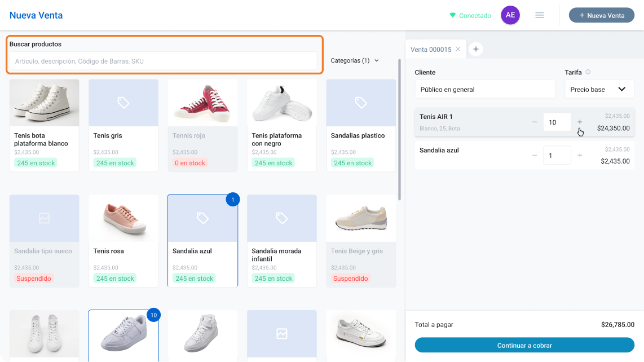Screen dimensions: 644x362
Task: Expand the Categorías (1) dropdown
Action: [355, 60]
